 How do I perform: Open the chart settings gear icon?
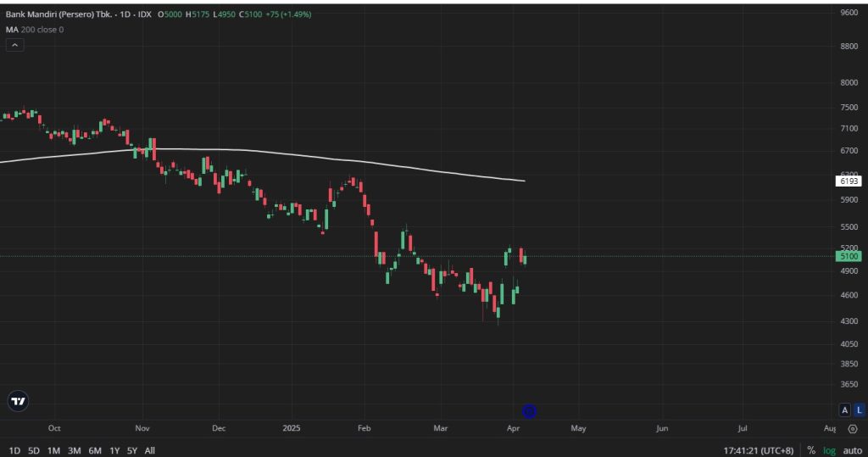click(x=853, y=429)
